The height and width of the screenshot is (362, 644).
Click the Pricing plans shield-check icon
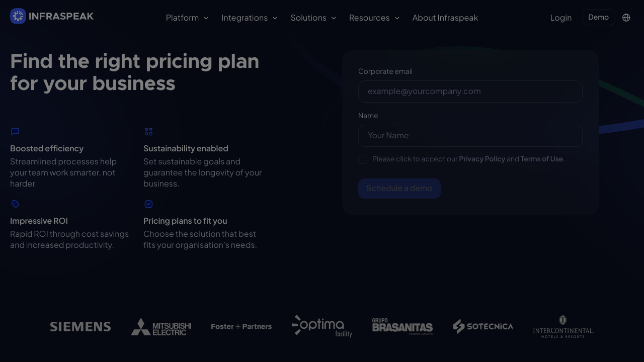pyautogui.click(x=148, y=204)
